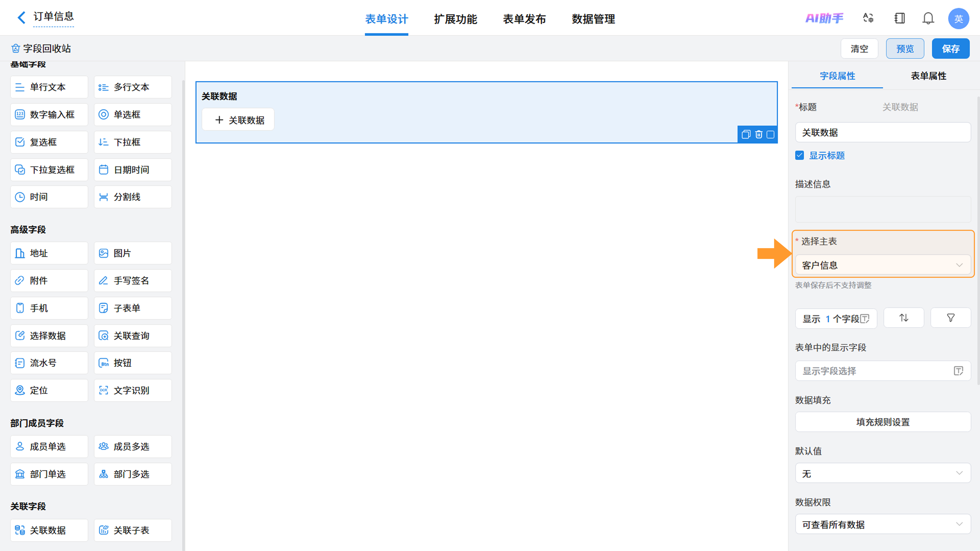
Task: Add a 定位 location field
Action: tap(49, 390)
